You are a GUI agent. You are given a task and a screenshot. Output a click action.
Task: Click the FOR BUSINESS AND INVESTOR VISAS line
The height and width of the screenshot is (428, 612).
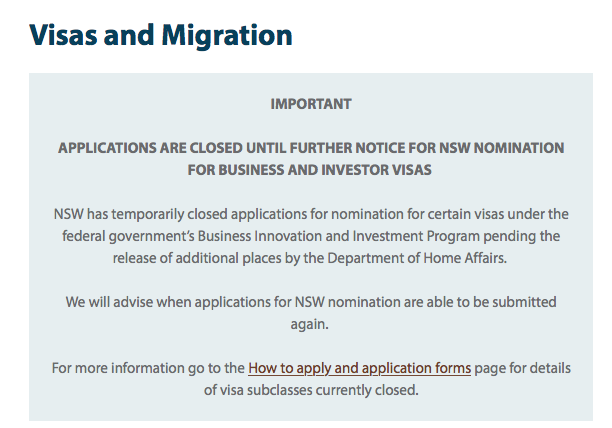point(310,170)
